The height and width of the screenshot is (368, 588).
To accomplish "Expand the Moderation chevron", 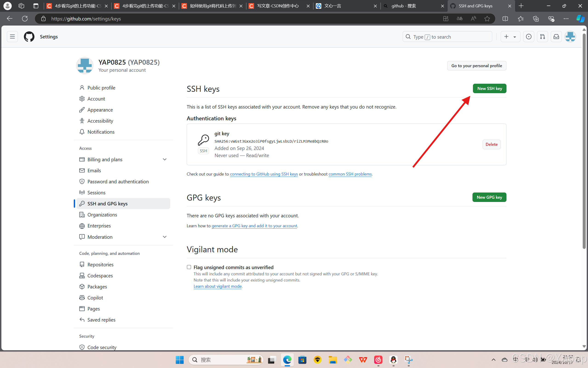I will (164, 237).
